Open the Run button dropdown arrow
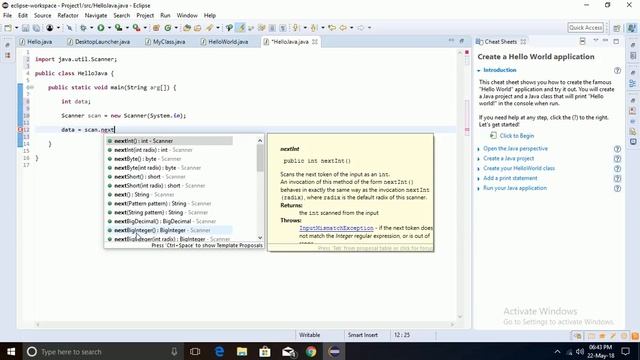This screenshot has height=360, width=640. coord(109,28)
